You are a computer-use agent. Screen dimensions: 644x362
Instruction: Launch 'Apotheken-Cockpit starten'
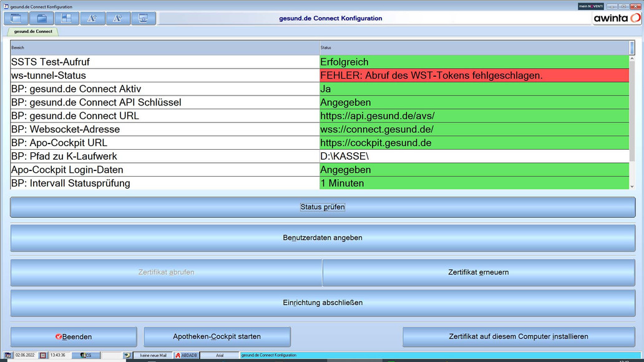tap(217, 337)
